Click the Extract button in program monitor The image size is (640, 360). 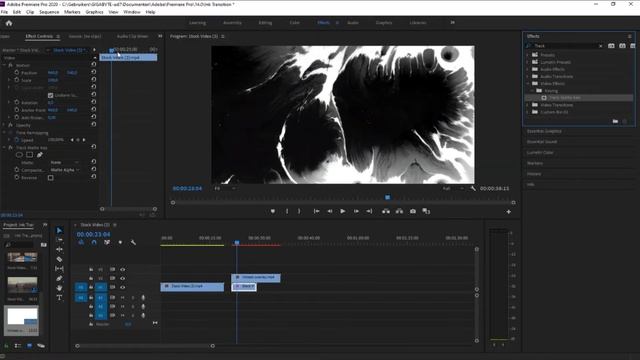(x=399, y=211)
